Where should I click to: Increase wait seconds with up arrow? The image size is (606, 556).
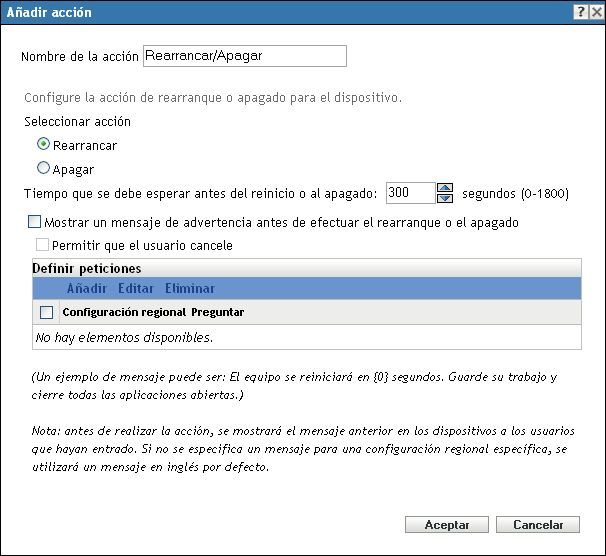coord(446,188)
